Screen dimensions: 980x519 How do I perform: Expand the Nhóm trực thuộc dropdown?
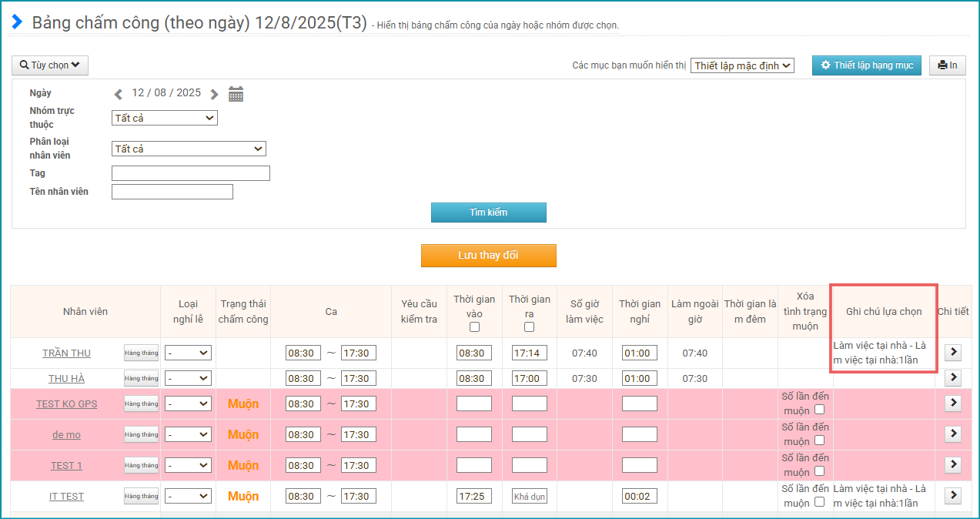tap(165, 118)
